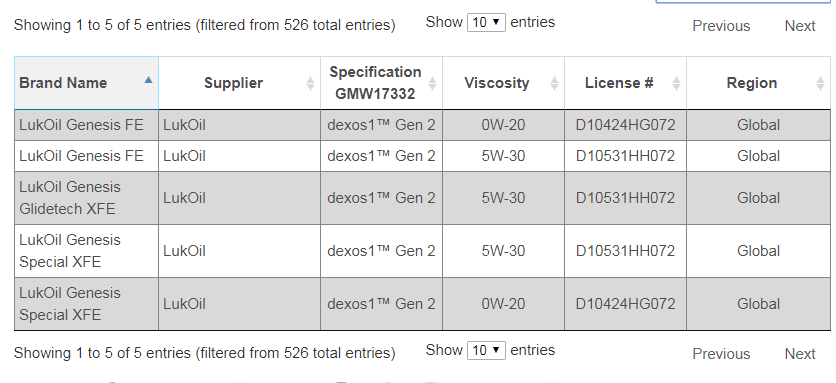The image size is (836, 383).
Task: Select the Viscosity column header
Action: (503, 83)
